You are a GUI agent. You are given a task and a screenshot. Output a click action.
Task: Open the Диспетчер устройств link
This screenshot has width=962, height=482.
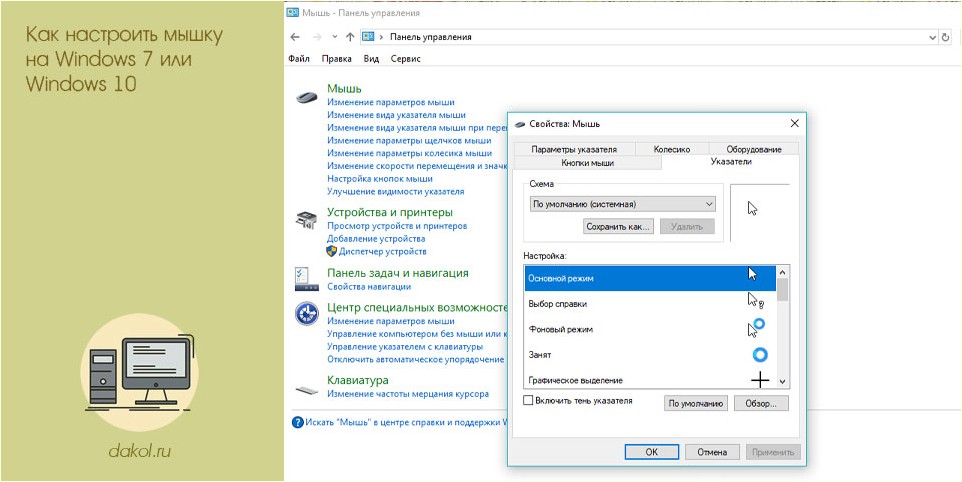pyautogui.click(x=383, y=251)
